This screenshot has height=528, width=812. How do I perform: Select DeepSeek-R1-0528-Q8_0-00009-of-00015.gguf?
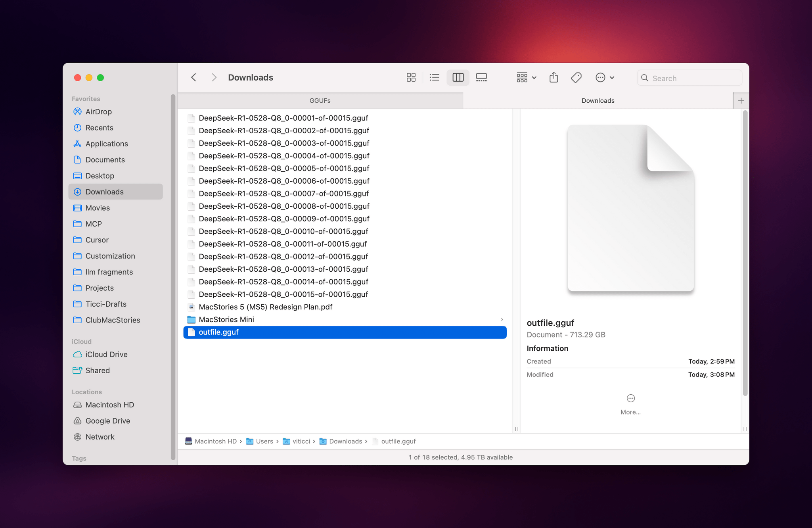(345, 219)
